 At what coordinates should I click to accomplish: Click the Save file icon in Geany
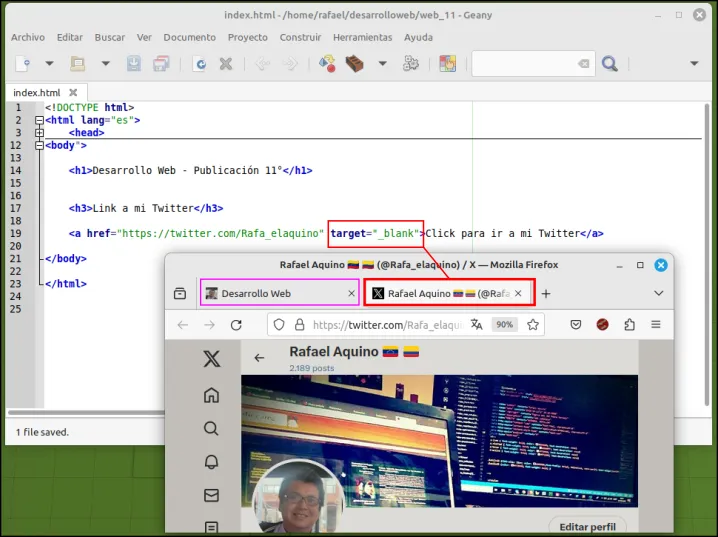pos(134,64)
